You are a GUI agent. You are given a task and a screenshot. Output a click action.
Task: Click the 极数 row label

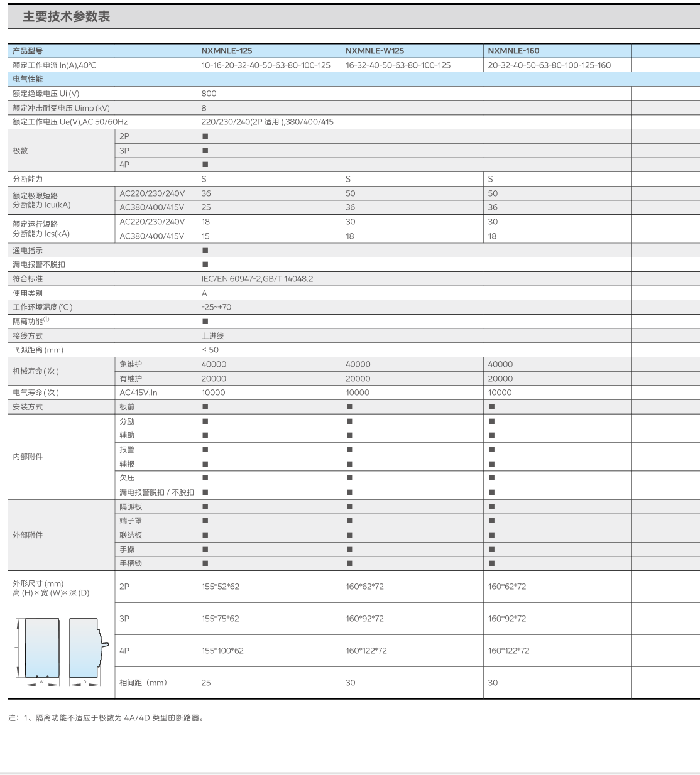tap(20, 151)
